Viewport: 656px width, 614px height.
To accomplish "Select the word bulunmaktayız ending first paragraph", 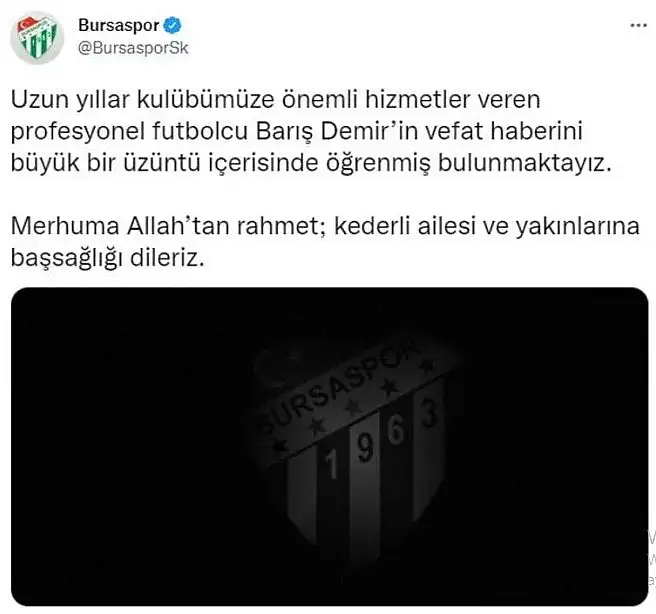I will coord(525,163).
